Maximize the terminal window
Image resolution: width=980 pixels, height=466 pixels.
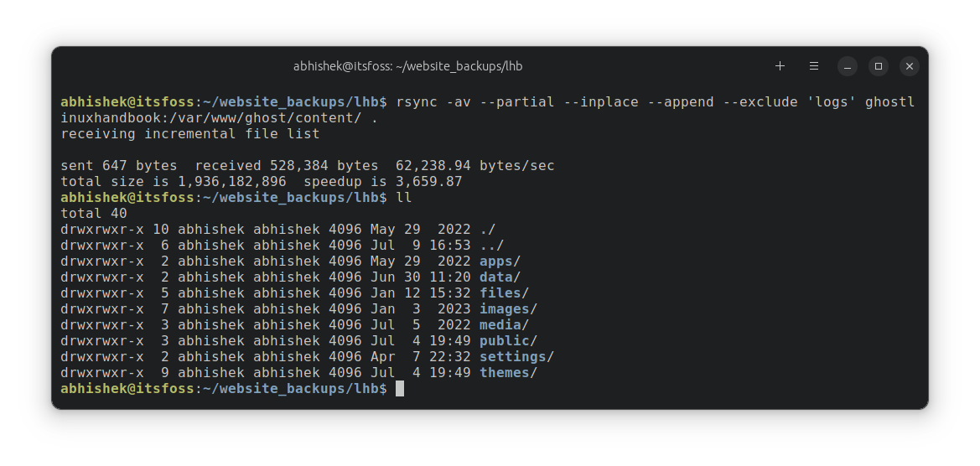[878, 66]
